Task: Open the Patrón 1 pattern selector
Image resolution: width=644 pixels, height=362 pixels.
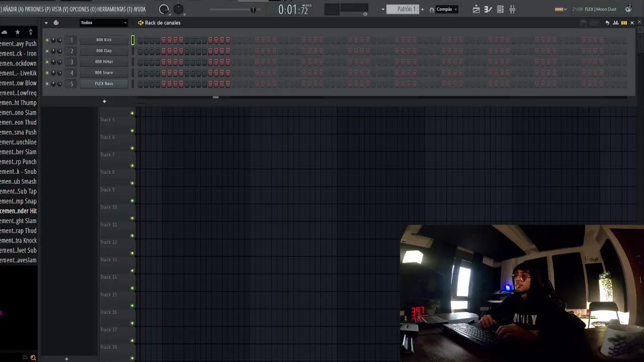Action: pyautogui.click(x=403, y=9)
